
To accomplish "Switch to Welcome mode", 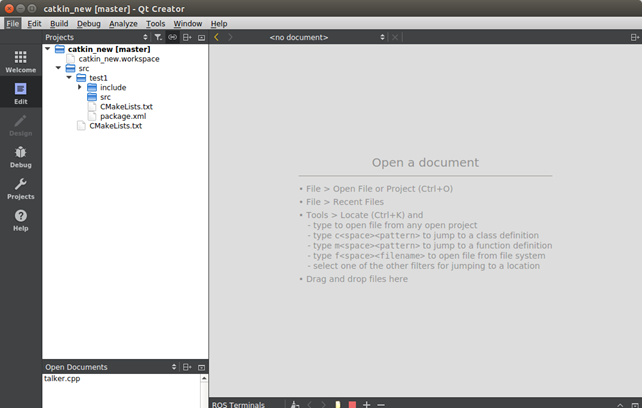I will tap(20, 61).
